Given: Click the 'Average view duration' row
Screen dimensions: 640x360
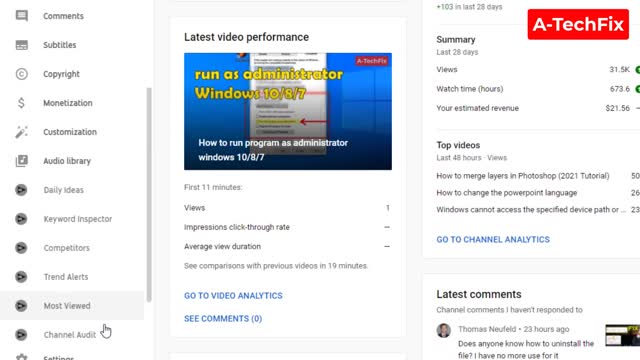Looking at the screenshot, I should [x=287, y=247].
